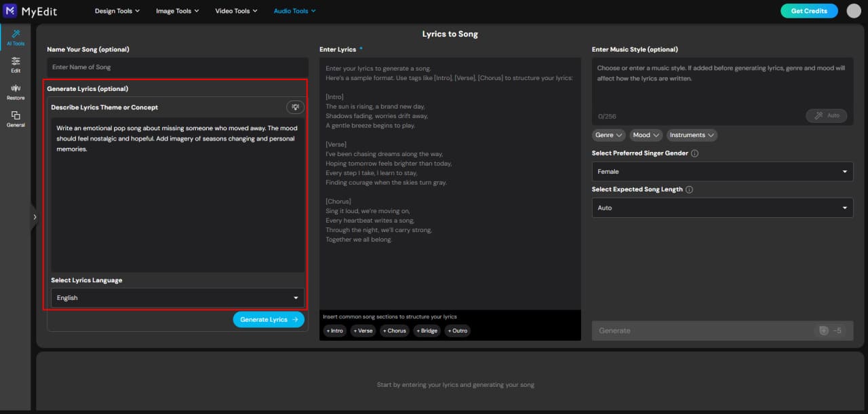This screenshot has height=414, width=868.
Task: Expand the Instruments selector
Action: click(x=691, y=135)
